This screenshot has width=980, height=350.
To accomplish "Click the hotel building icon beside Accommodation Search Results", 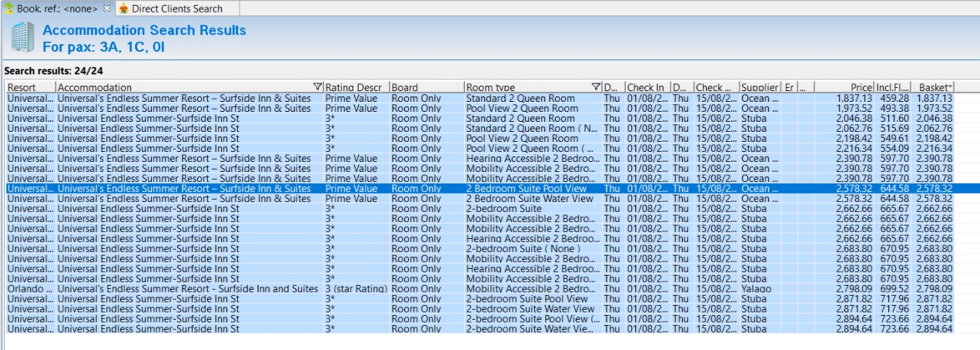I will pos(23,38).
